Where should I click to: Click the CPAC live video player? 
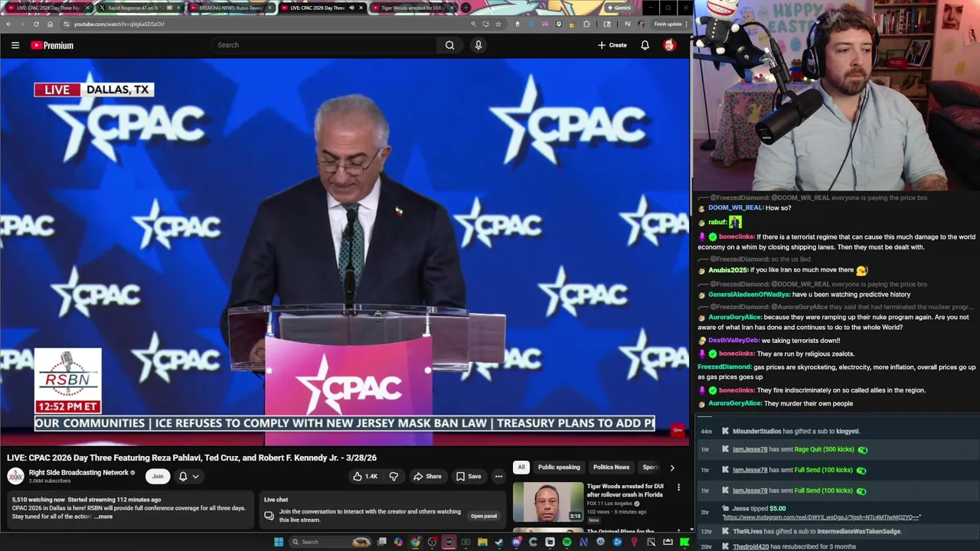345,253
